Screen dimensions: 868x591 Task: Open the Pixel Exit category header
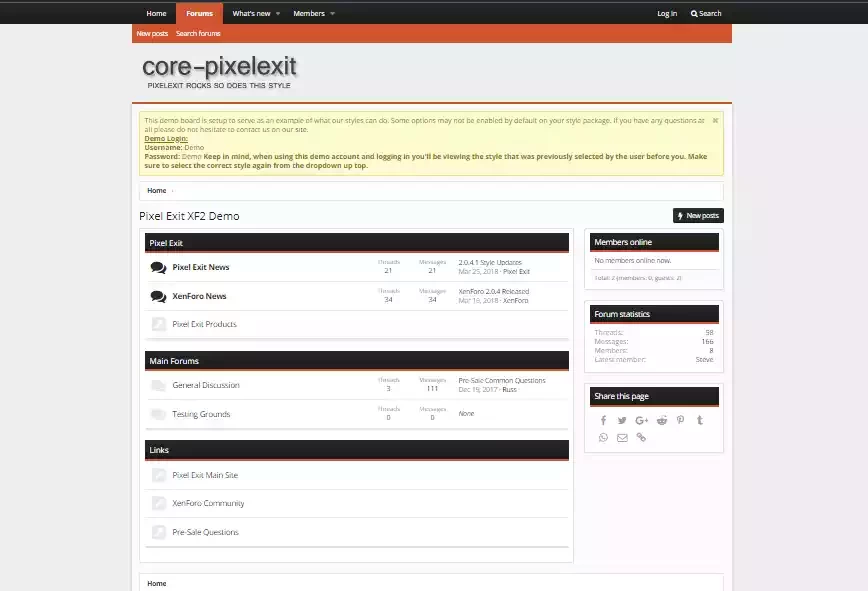click(166, 243)
